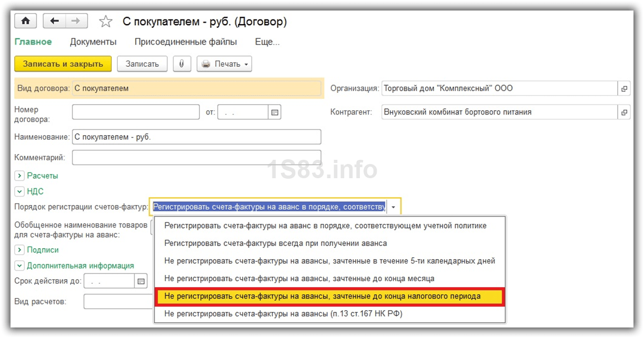
Task: Open calendar for contract date
Action: click(x=275, y=112)
